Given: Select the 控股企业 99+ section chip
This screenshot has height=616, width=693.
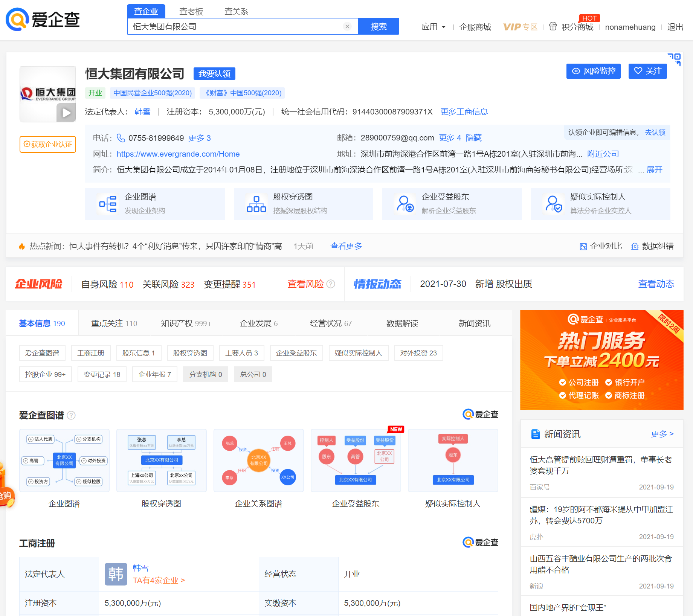Looking at the screenshot, I should 45,374.
